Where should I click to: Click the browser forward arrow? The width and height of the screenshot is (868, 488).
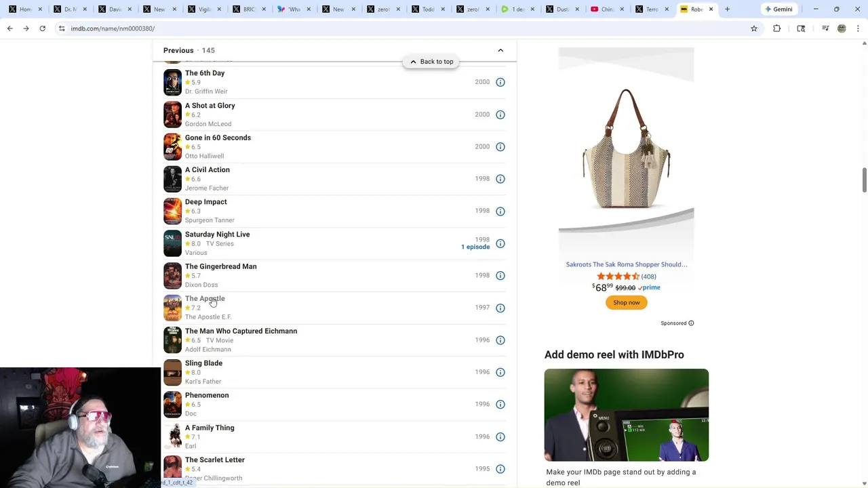(x=26, y=28)
